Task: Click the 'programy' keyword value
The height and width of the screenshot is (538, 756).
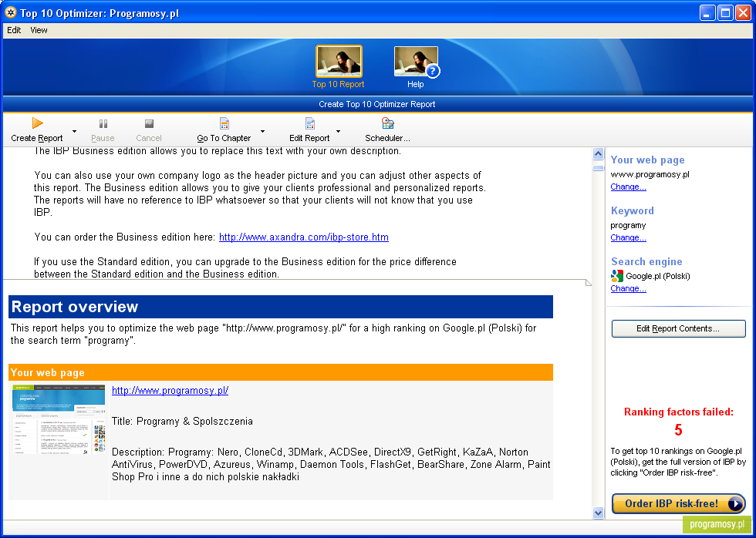Action: pyautogui.click(x=628, y=225)
